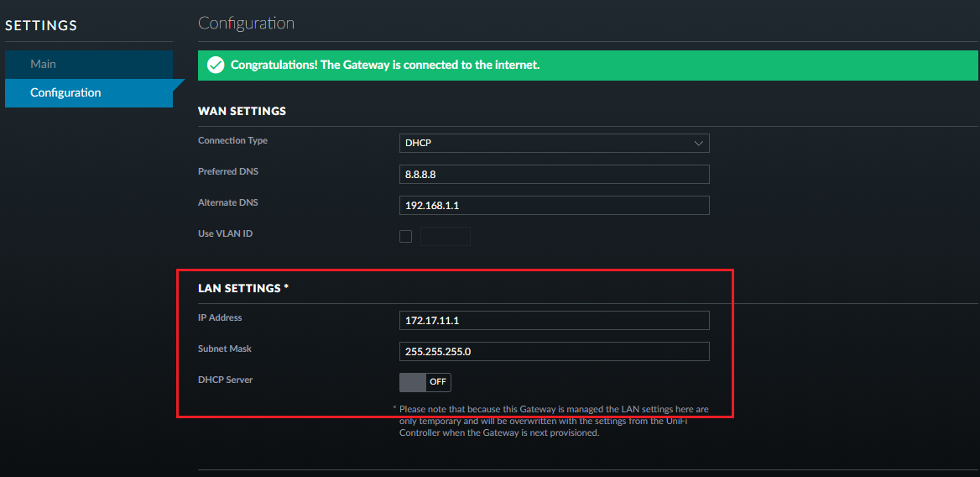Click the Congratulations internet connected banner
The image size is (980, 477).
587,65
